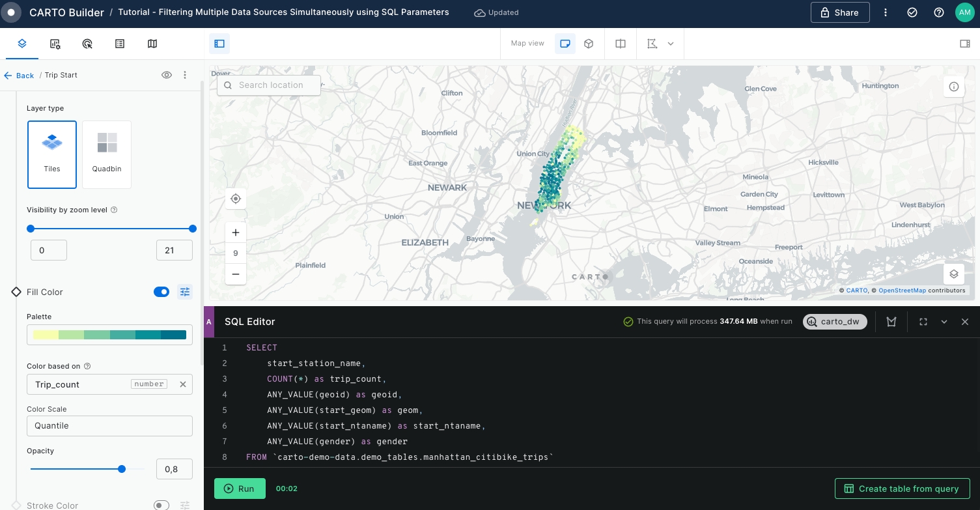Click the CARTO logo home icon

pyautogui.click(x=11, y=12)
